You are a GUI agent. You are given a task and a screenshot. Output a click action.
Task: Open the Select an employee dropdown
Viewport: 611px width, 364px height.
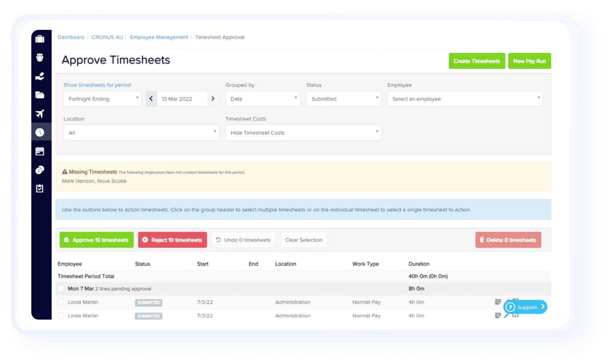coord(465,99)
